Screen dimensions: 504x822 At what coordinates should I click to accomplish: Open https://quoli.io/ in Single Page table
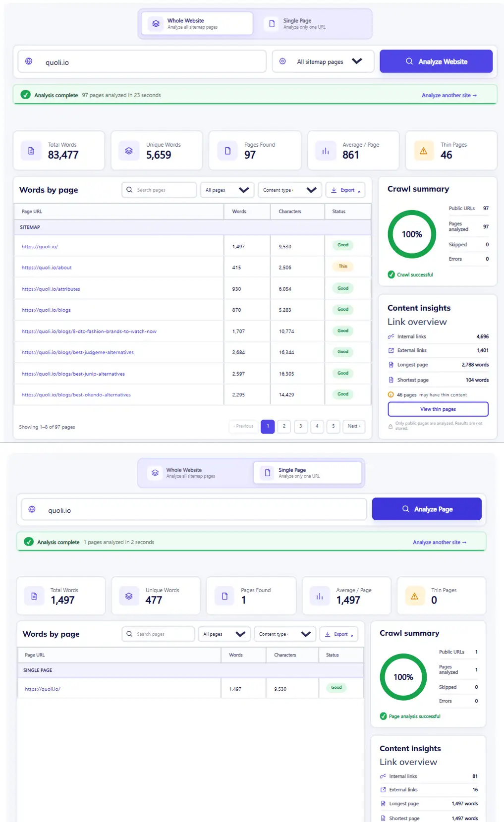43,689
